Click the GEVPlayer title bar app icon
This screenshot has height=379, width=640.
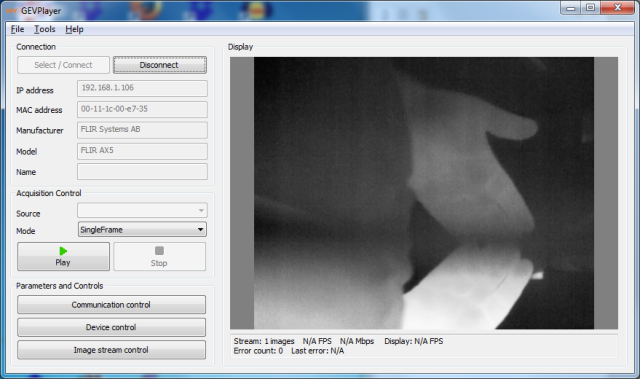tap(12, 11)
